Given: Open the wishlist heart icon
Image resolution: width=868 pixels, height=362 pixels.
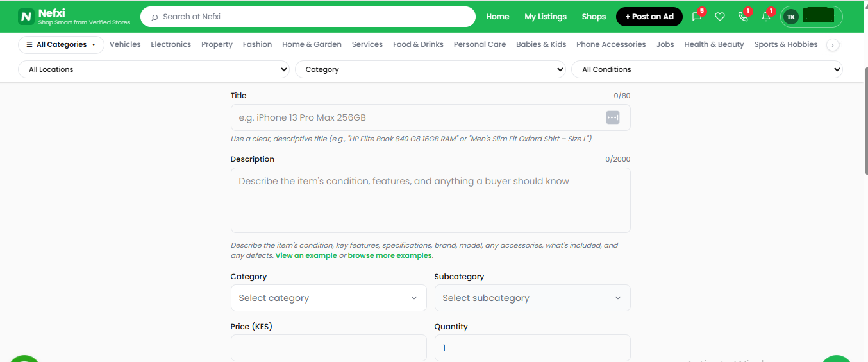Looking at the screenshot, I should coord(720,17).
